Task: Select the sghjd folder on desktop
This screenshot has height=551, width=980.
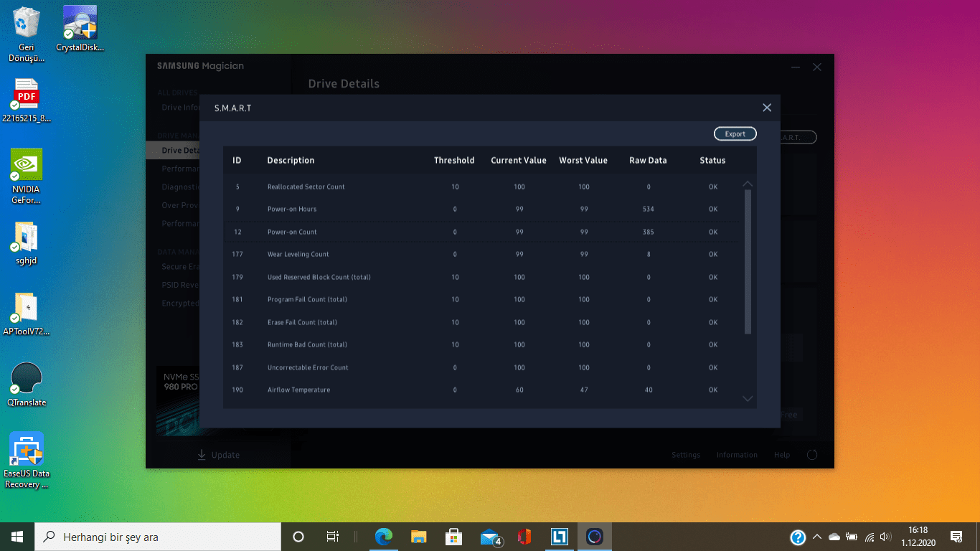Action: [x=27, y=243]
